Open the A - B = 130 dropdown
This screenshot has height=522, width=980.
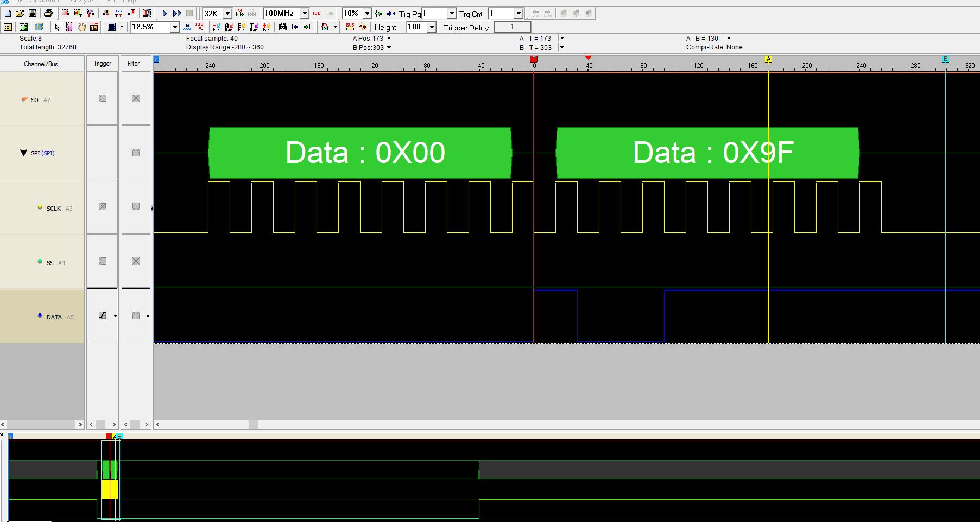[x=729, y=39]
